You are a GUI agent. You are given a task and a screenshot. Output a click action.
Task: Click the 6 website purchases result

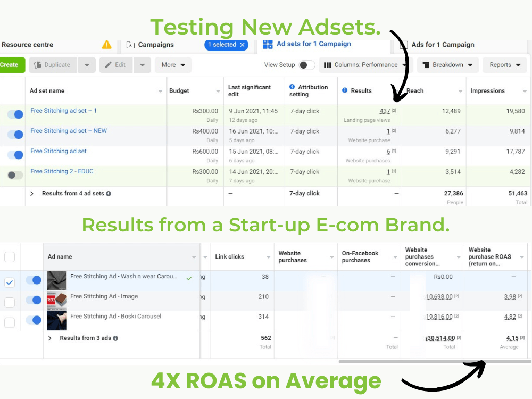[388, 152]
